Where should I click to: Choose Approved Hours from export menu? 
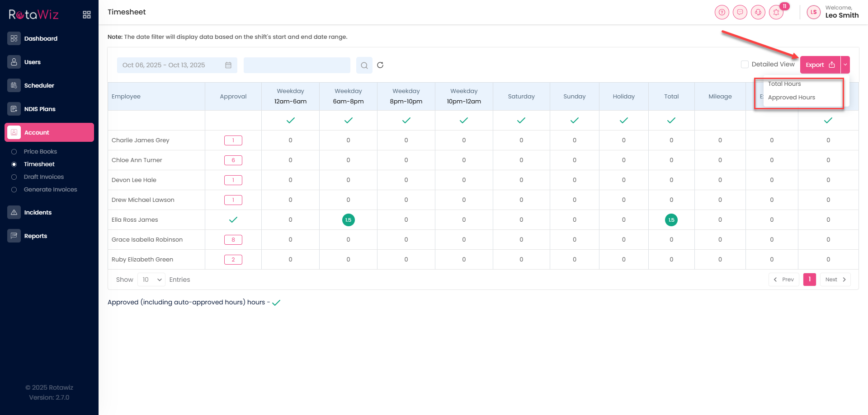tap(791, 98)
